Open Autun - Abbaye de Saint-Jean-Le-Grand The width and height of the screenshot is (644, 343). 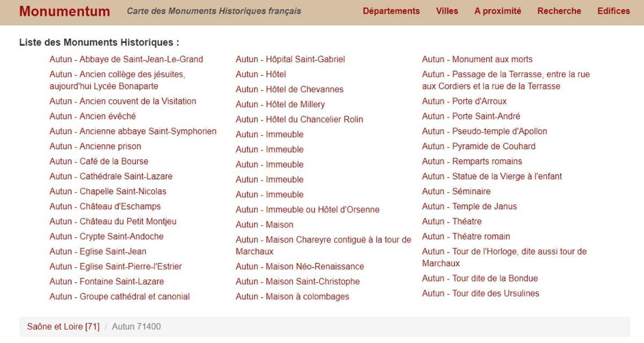coord(126,59)
